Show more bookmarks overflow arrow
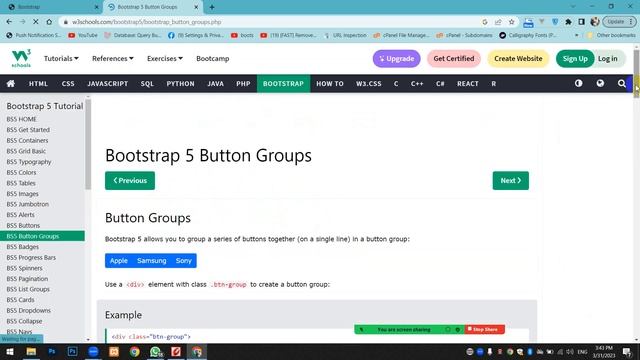Screen dimensions: 640x360 tap(576, 36)
